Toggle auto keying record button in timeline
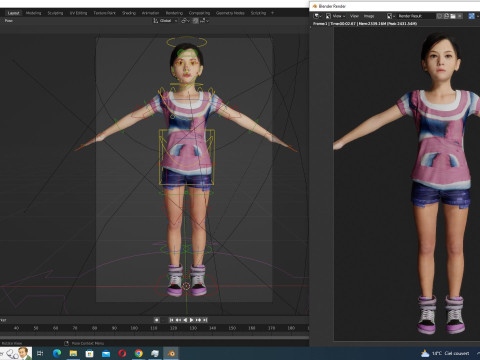This screenshot has height=360, width=480. (156, 320)
